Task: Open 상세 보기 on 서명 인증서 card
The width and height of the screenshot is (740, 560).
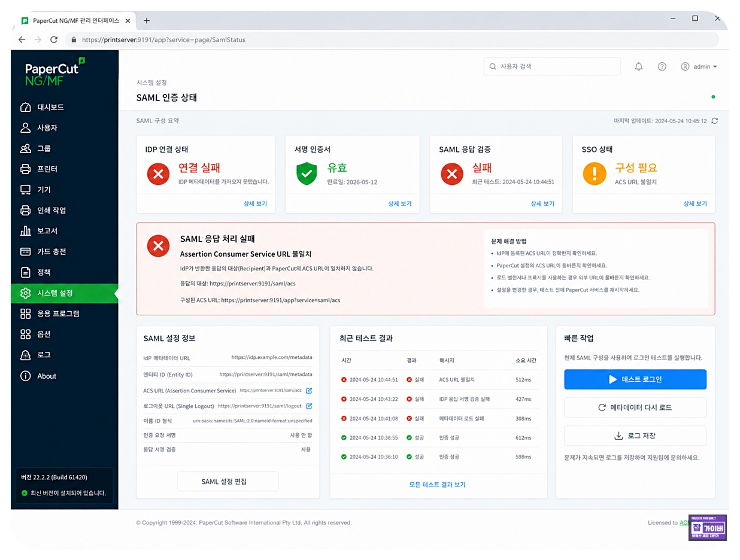Action: tap(400, 203)
